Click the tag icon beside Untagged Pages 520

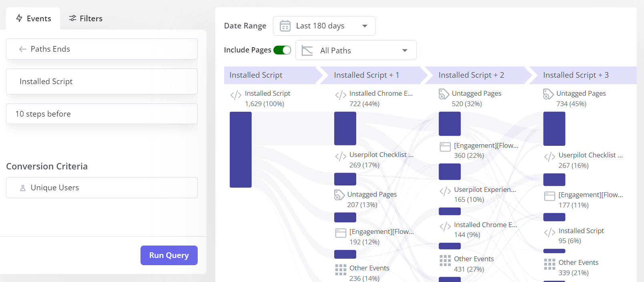pos(444,94)
